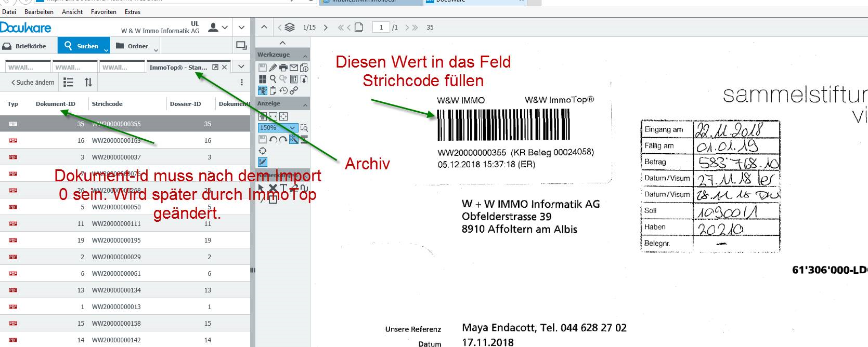Screen dimensions: 868x347
Task: Sort by the Dossier-ID column header
Action: click(x=185, y=104)
